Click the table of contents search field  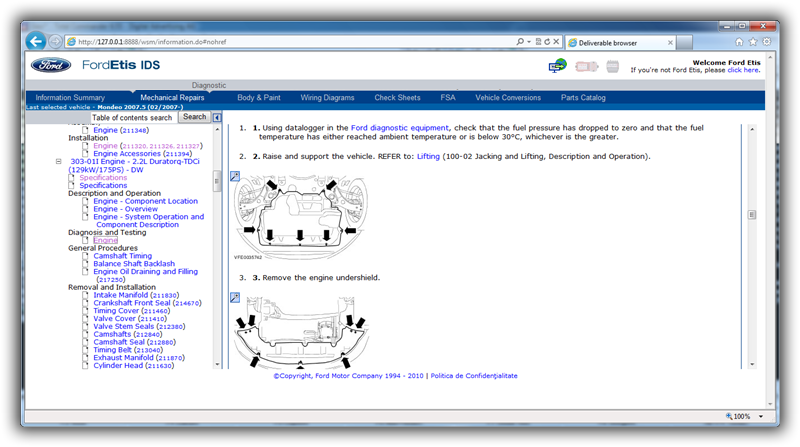(x=133, y=117)
